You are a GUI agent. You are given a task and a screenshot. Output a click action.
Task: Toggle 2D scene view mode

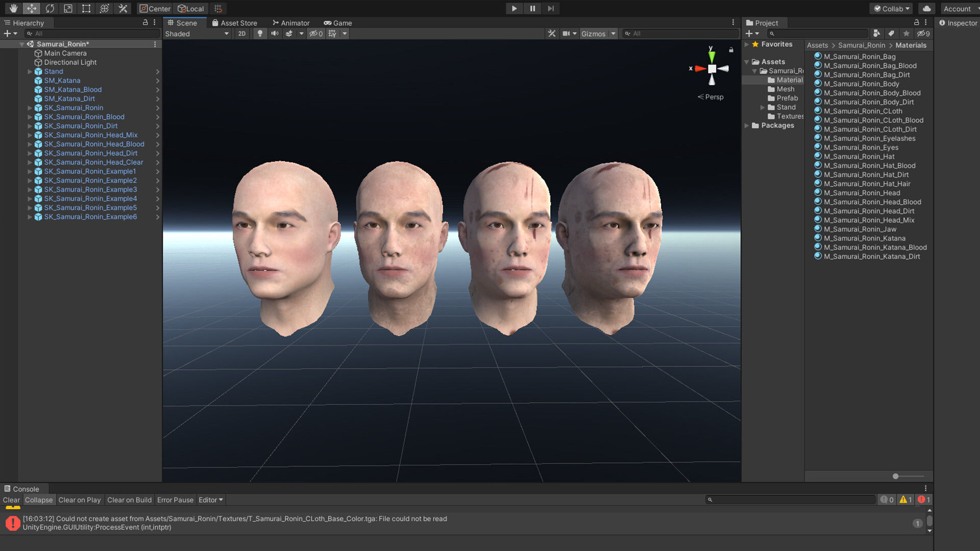pos(241,34)
